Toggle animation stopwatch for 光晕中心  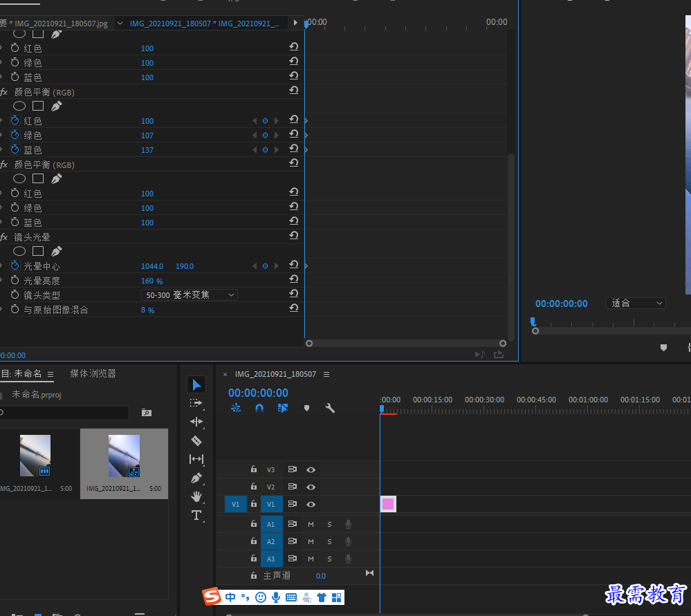tap(15, 265)
